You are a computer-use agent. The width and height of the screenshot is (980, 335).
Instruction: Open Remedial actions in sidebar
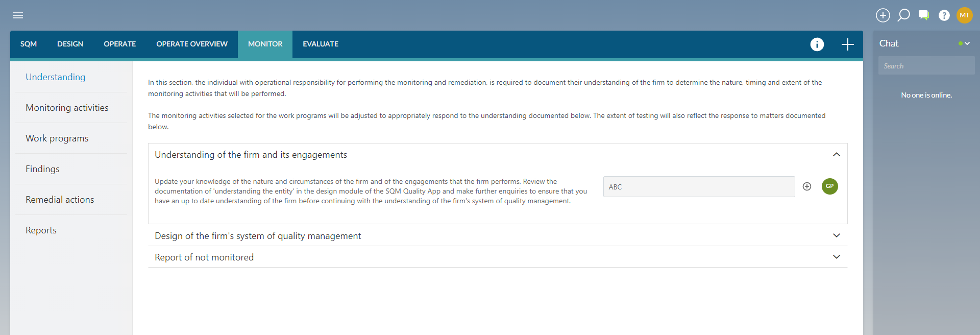[60, 200]
